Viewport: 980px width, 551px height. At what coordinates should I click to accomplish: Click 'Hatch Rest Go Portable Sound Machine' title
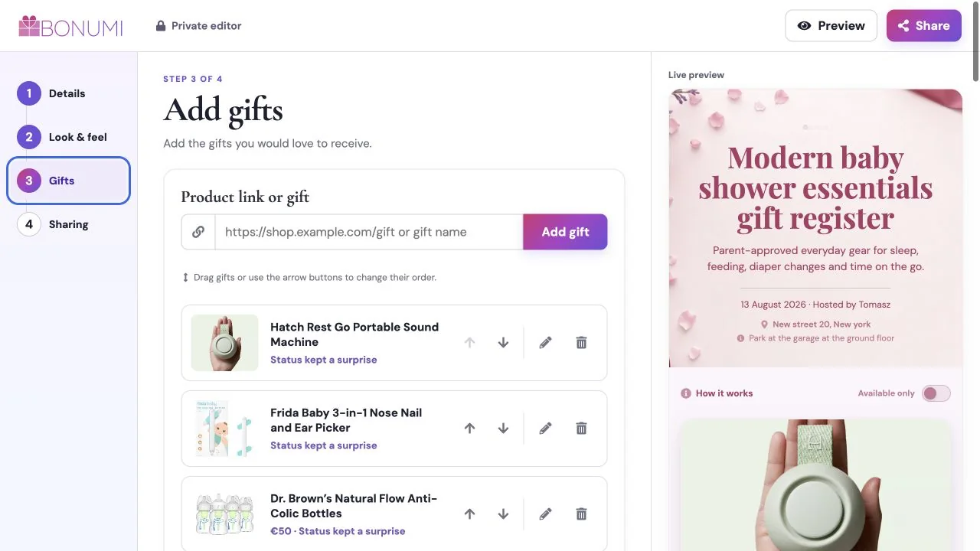[354, 334]
